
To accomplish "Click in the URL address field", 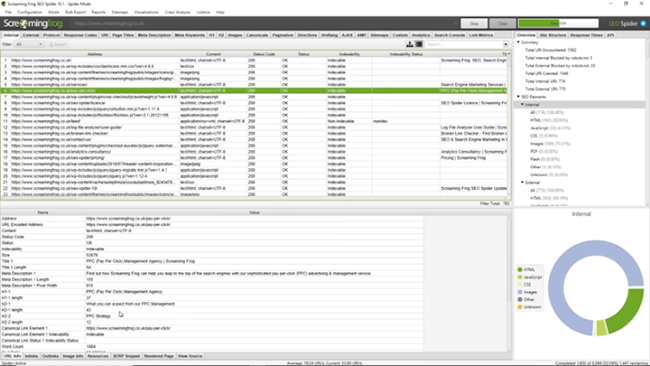I will (265, 24).
